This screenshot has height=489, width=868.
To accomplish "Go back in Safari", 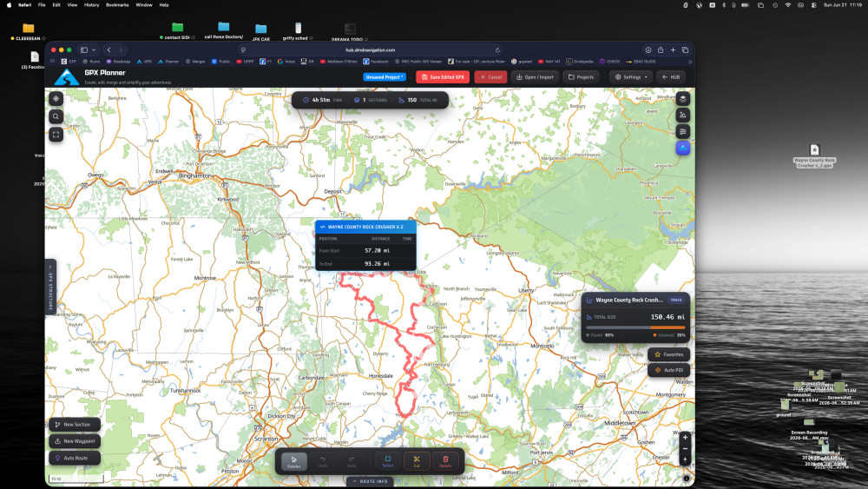I will 109,50.
